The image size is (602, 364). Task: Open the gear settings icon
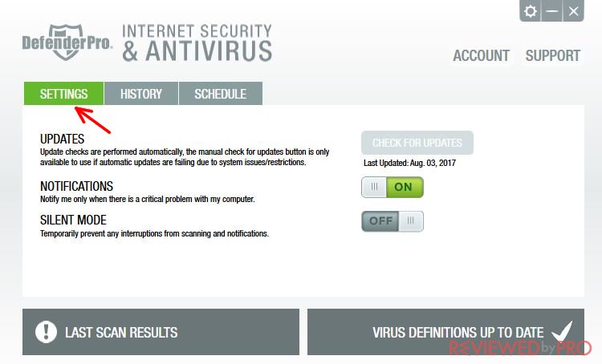[531, 11]
